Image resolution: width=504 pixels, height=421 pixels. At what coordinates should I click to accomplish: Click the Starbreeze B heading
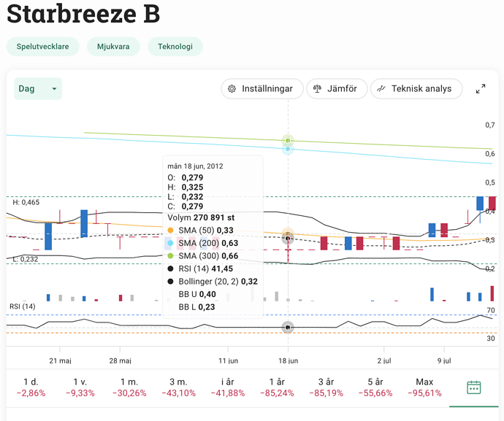[x=83, y=13]
